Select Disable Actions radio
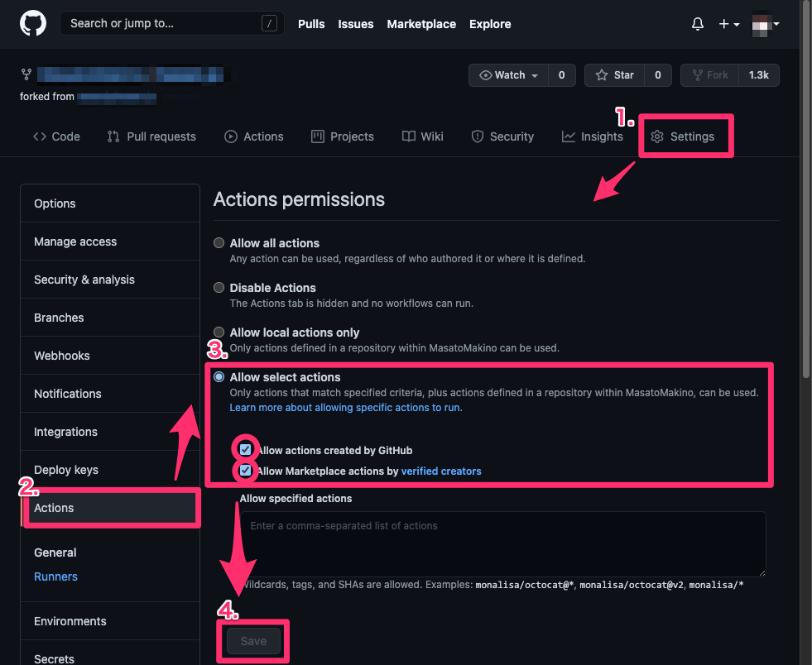The height and width of the screenshot is (665, 812). point(219,287)
